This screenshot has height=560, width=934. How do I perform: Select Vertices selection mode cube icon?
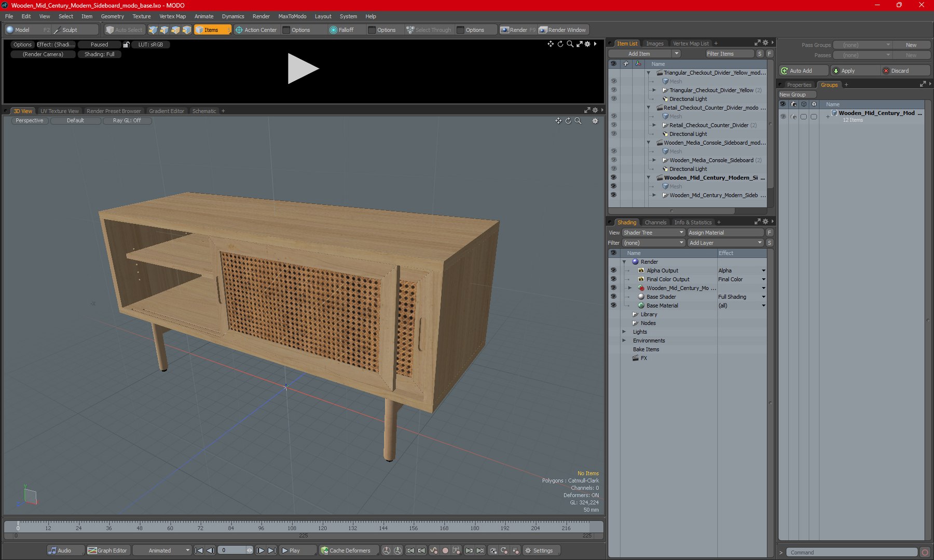click(x=153, y=30)
